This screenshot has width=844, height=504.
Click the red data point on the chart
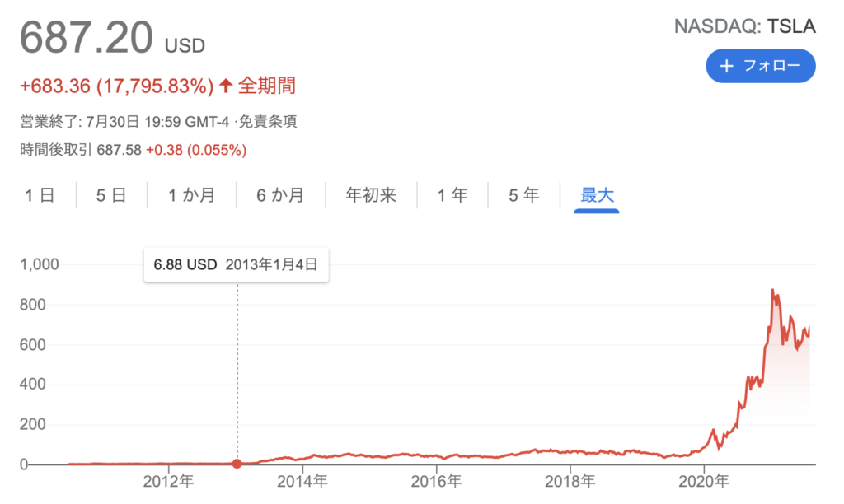pyautogui.click(x=237, y=463)
